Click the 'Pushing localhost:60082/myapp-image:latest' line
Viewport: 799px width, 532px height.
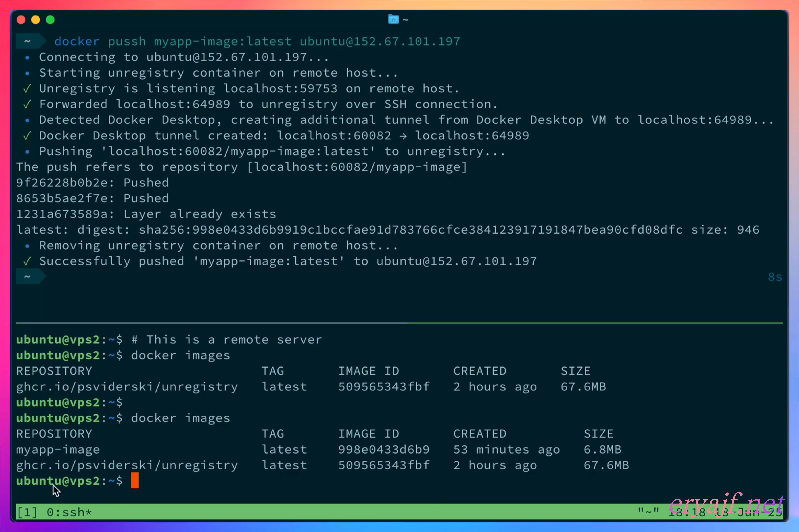pyautogui.click(x=272, y=152)
